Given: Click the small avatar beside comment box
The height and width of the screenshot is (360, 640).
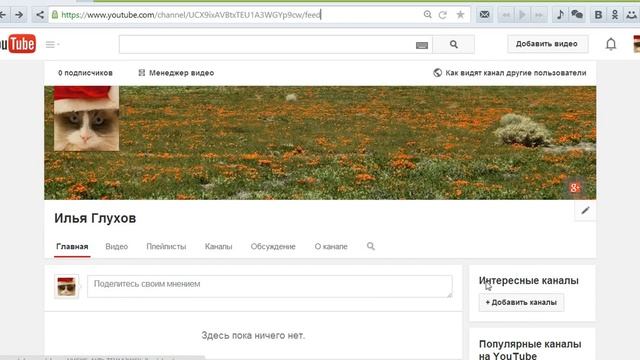Looking at the screenshot, I should pyautogui.click(x=66, y=286).
